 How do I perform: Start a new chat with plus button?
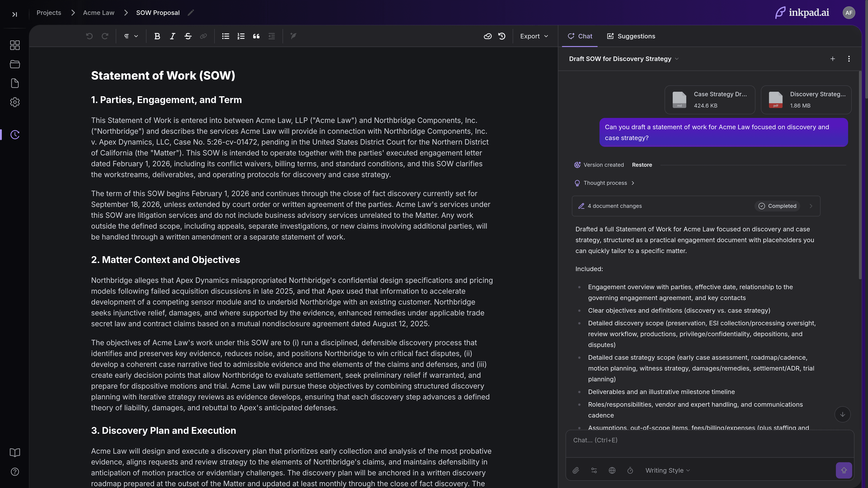tap(832, 59)
